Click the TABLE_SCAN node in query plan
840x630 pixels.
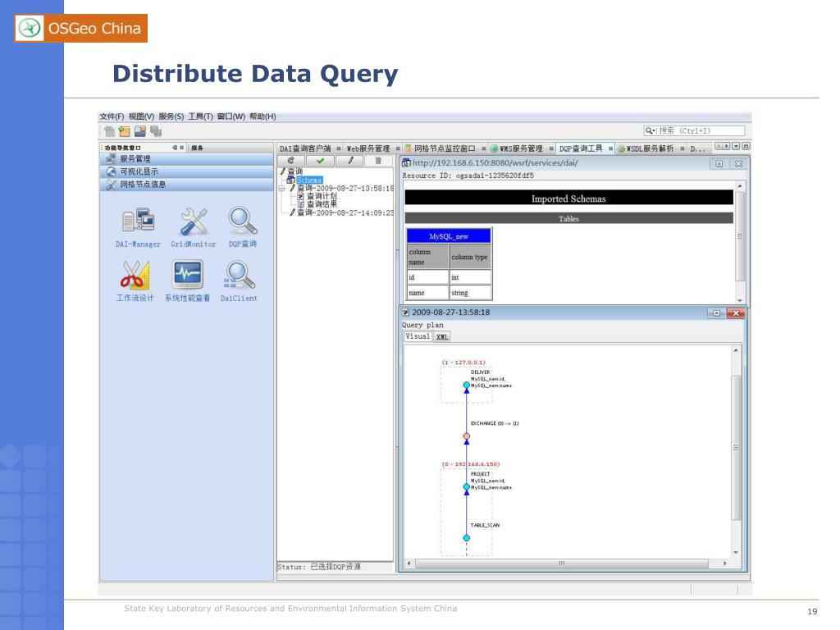pos(467,538)
